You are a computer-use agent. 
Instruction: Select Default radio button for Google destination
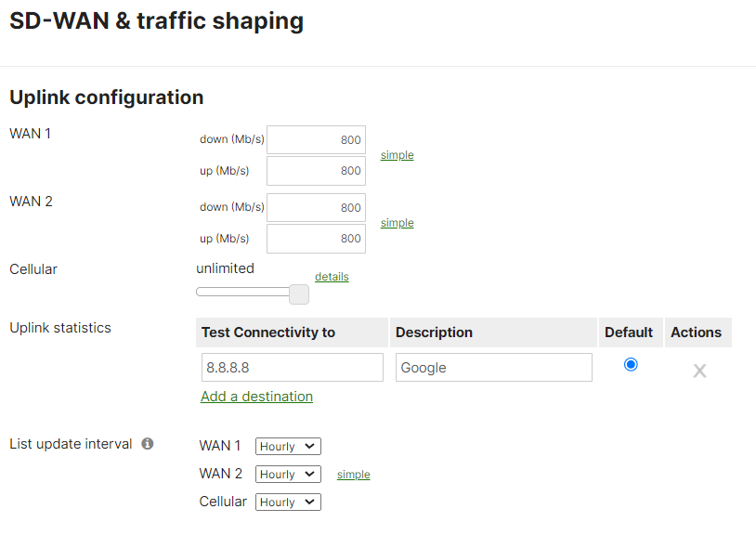[631, 365]
